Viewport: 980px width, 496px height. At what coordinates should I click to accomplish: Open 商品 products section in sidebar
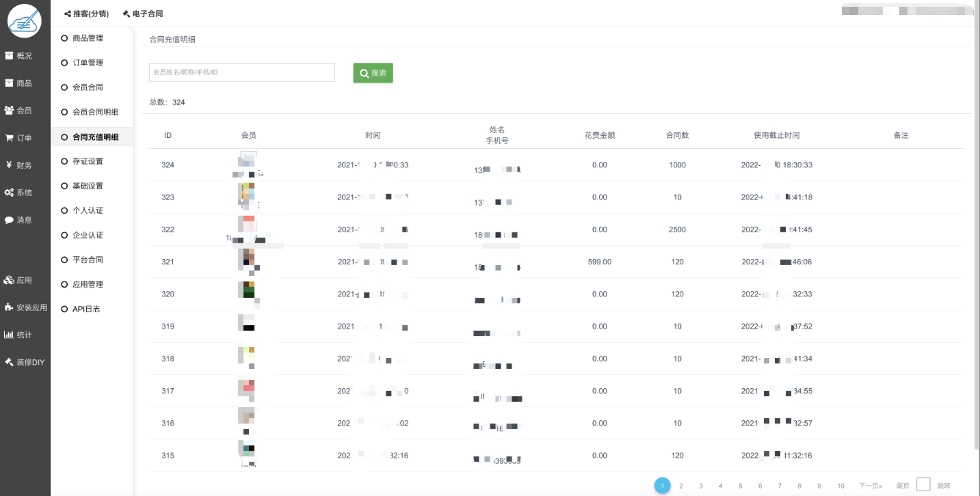19,83
